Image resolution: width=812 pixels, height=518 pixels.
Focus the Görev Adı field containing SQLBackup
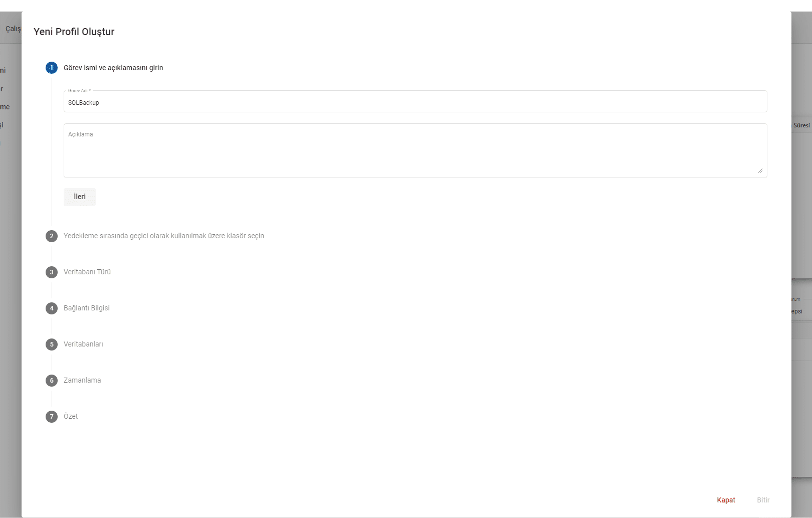tap(415, 103)
